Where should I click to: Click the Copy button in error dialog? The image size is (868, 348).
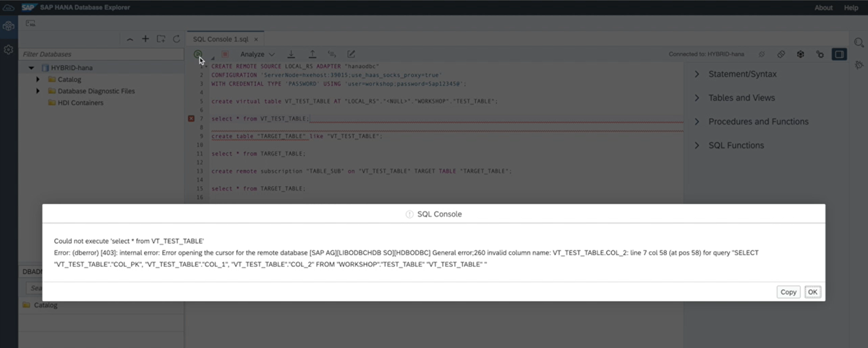788,292
